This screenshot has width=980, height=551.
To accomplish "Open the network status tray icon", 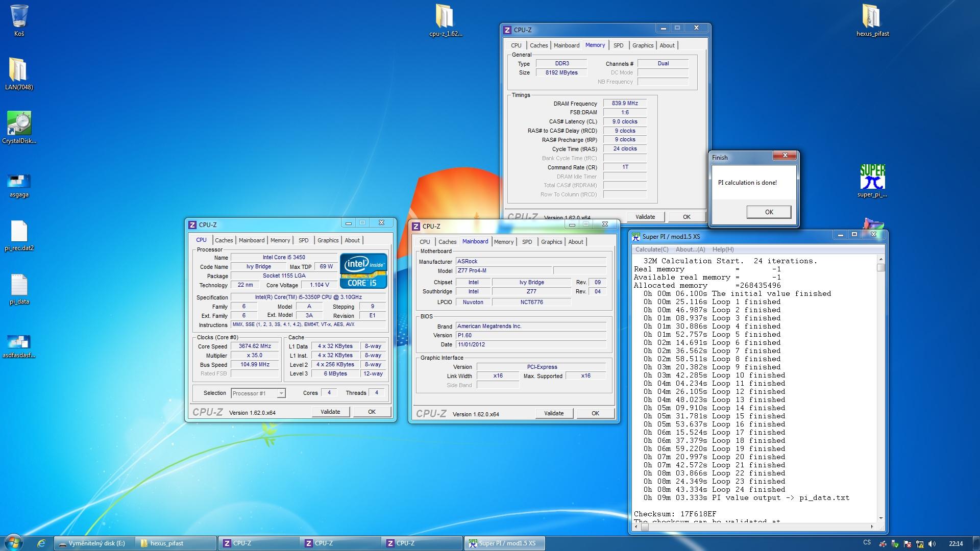I will coord(920,543).
